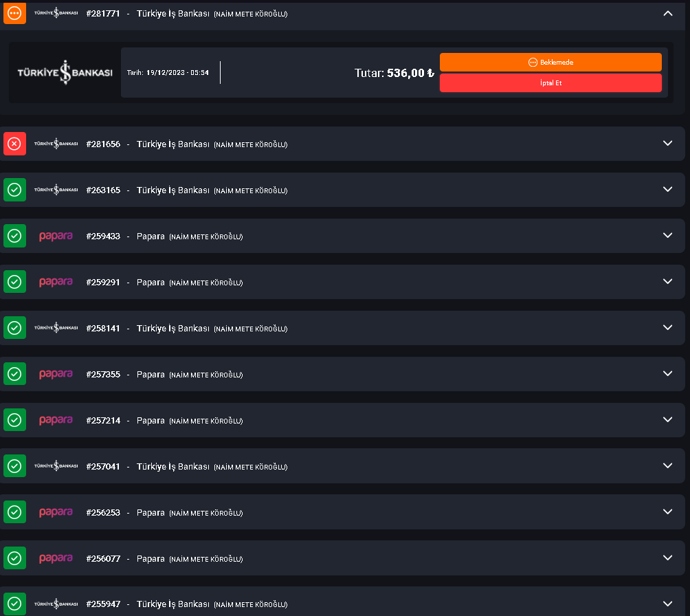The height and width of the screenshot is (616, 690).
Task: Click the green checkmark icon for #255947
Action: pos(14,604)
